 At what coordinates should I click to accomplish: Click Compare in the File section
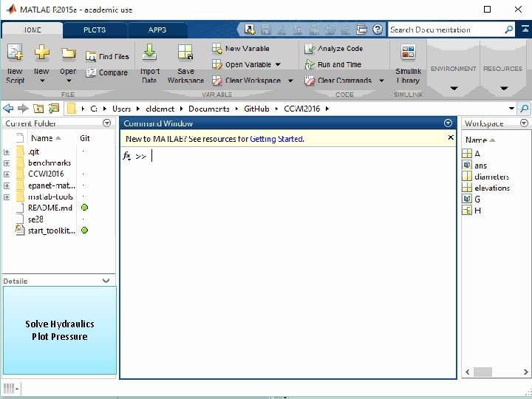[x=107, y=72]
